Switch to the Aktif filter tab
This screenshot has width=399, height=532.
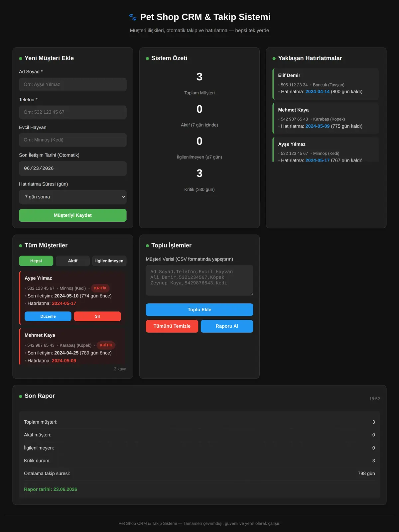coord(73,261)
